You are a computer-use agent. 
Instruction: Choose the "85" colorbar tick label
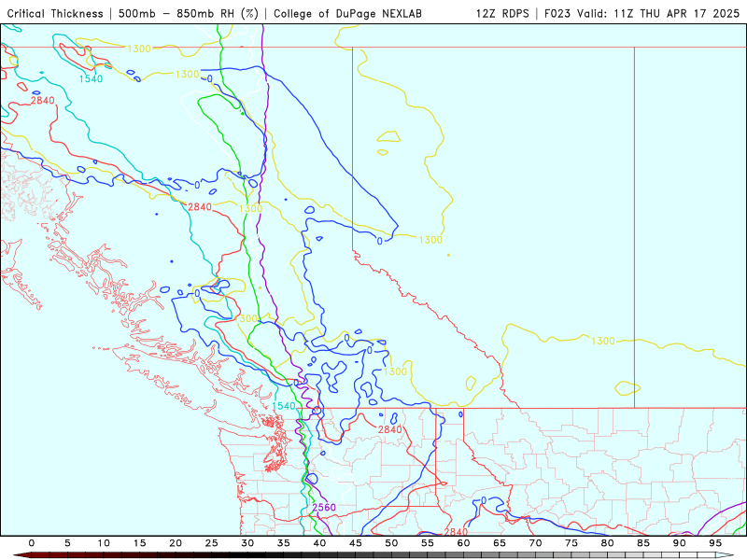point(643,543)
